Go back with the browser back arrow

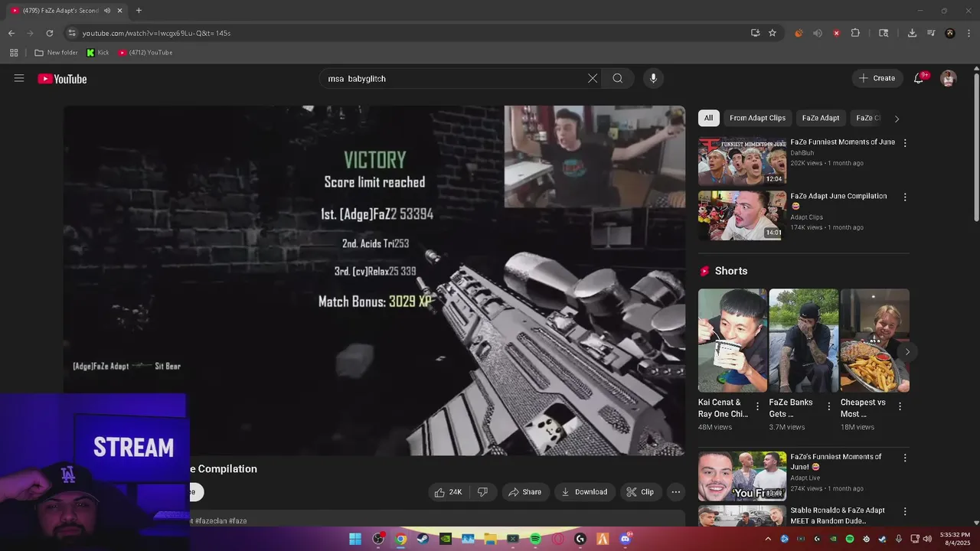coord(11,33)
